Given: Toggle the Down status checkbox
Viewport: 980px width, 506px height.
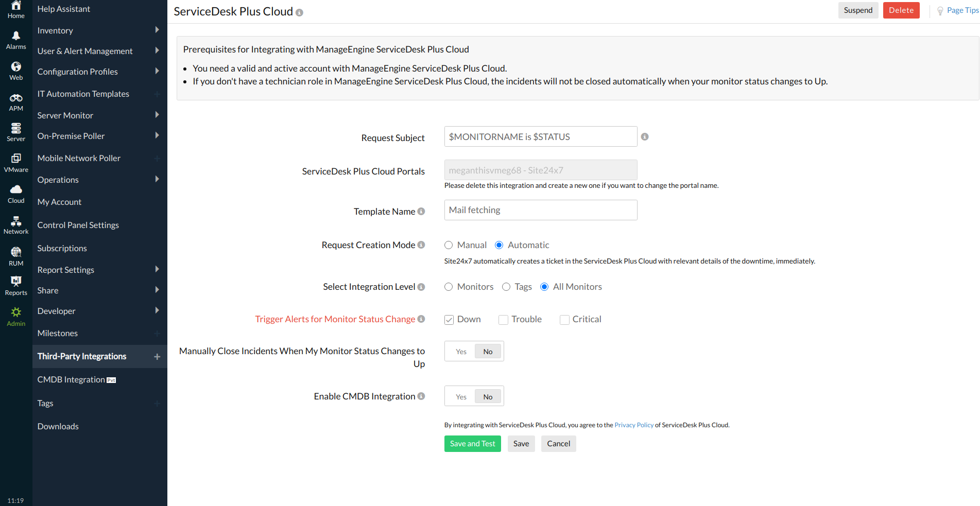Looking at the screenshot, I should [x=449, y=320].
